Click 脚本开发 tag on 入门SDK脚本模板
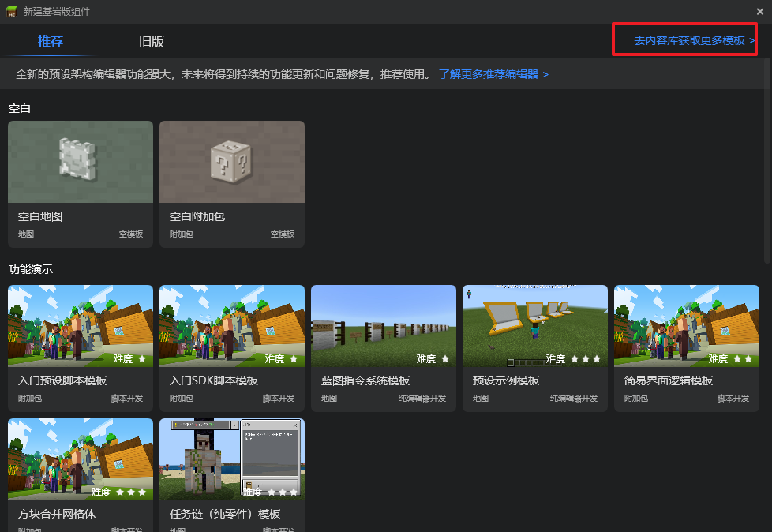This screenshot has width=772, height=532. click(279, 398)
